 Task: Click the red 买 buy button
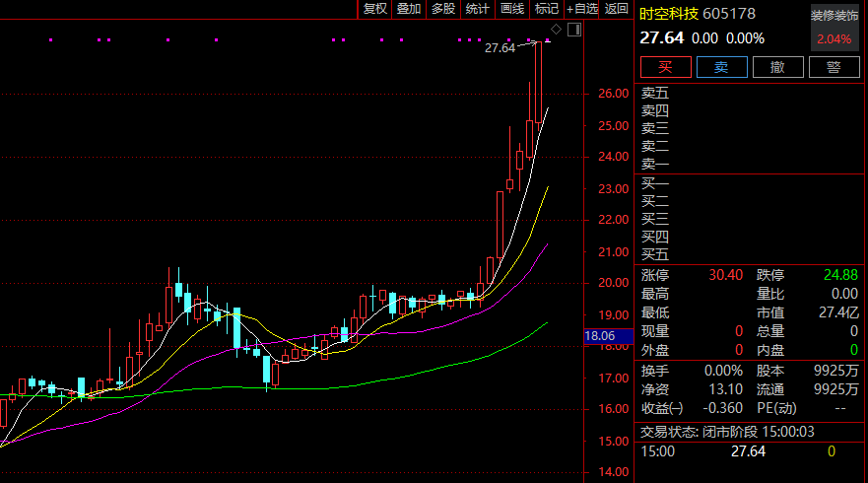pos(665,67)
